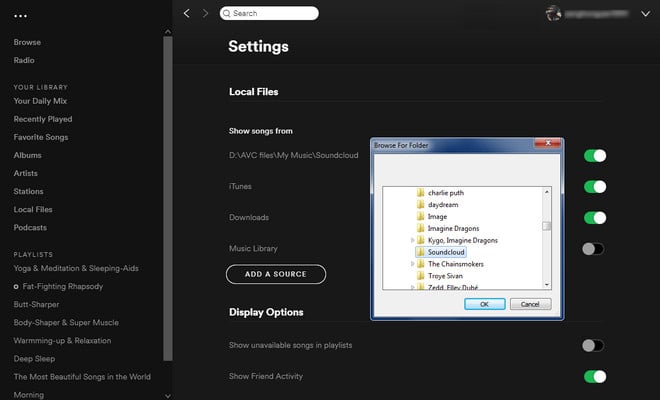Toggle the Downloads source off
Image resolution: width=660 pixels, height=400 pixels.
(x=595, y=218)
